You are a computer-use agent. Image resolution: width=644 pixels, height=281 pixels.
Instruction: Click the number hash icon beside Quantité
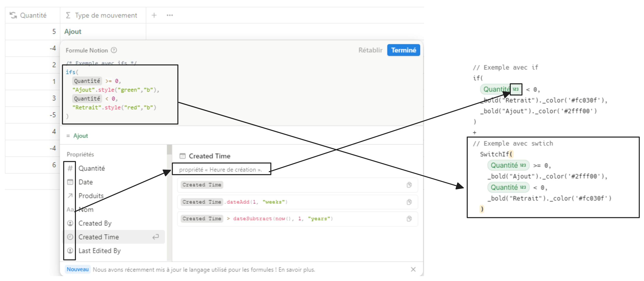pos(70,168)
